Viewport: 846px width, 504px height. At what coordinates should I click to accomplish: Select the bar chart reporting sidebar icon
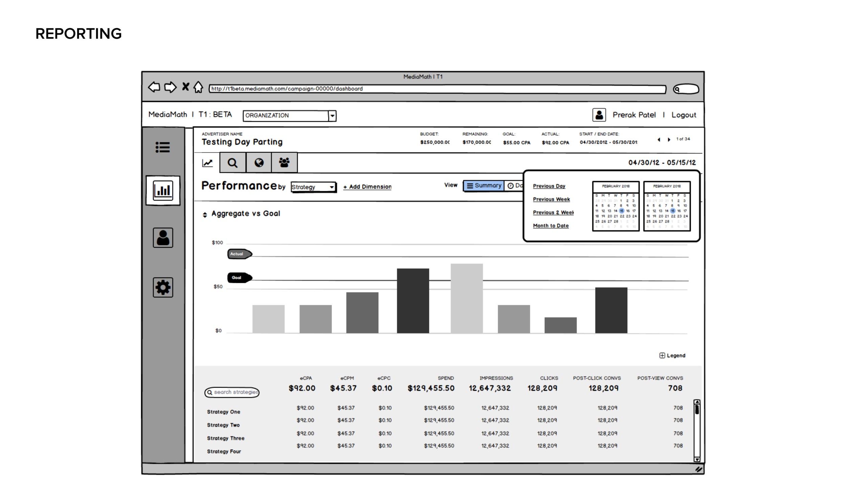tap(163, 191)
